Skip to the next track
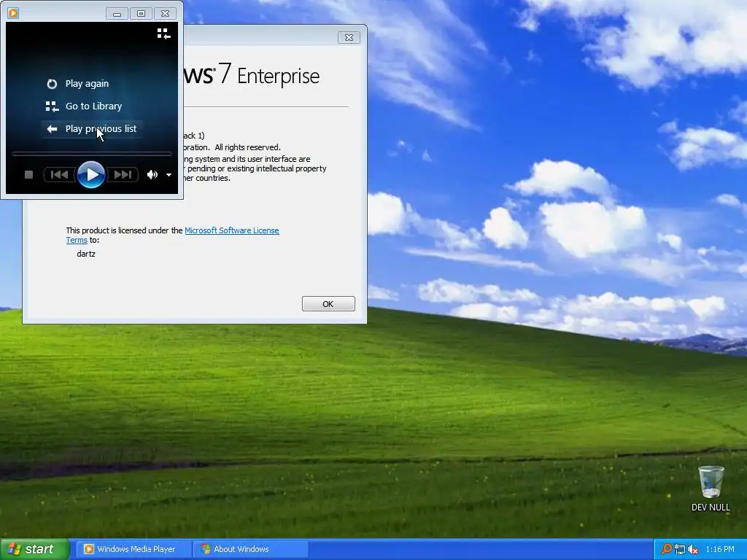This screenshot has height=560, width=747. click(123, 175)
